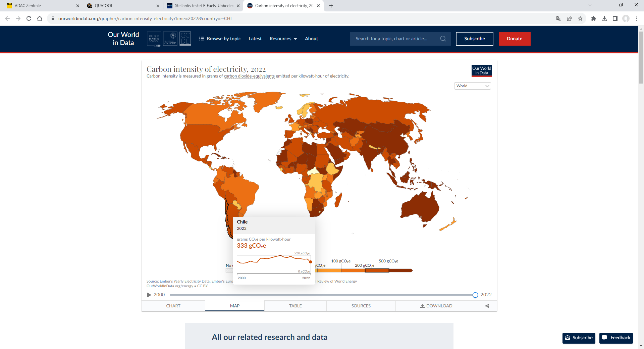
Task: Open Browse by topic menu
Action: (220, 39)
